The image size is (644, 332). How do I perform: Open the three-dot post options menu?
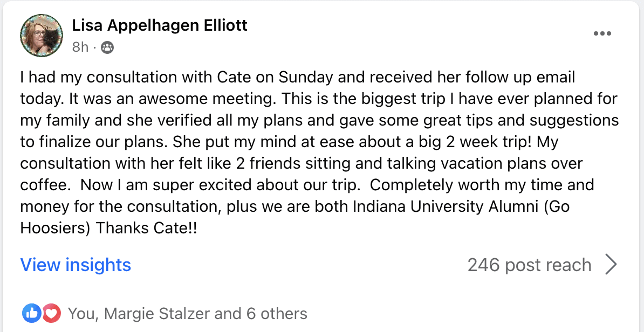tap(602, 33)
